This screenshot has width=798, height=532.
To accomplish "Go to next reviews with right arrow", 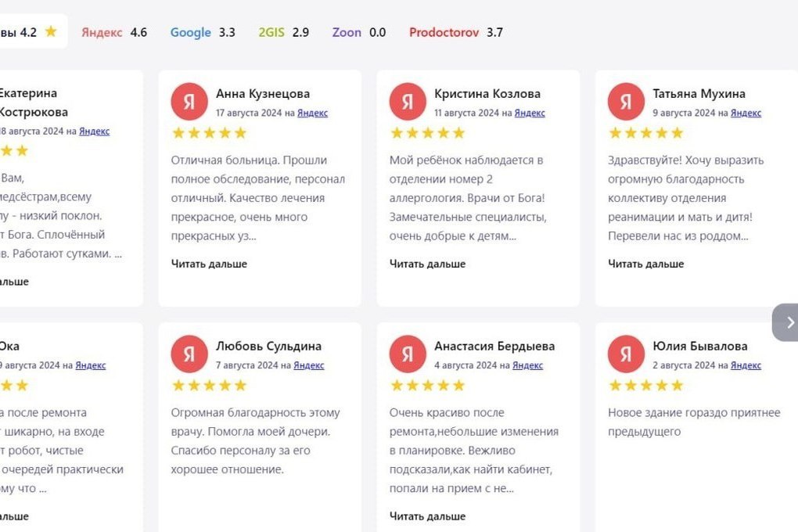I will pos(787,322).
